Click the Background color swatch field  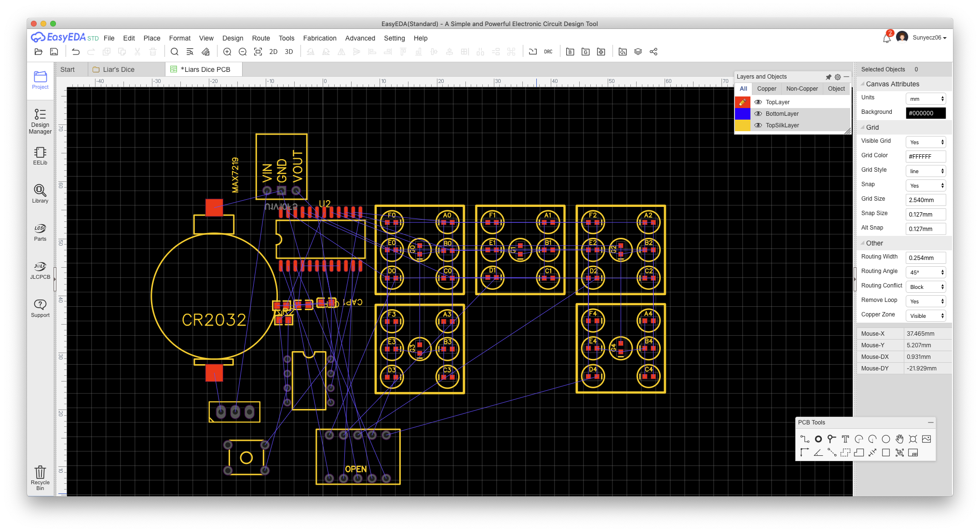tap(926, 113)
